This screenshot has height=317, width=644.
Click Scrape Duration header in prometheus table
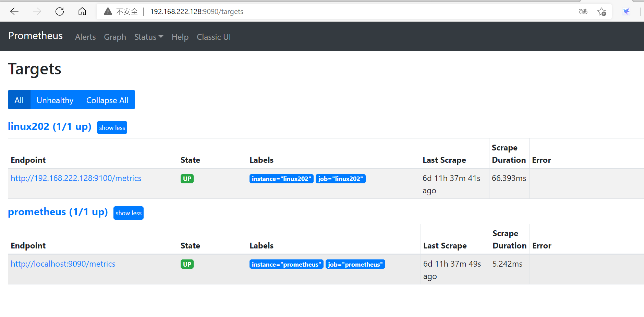[510, 240]
